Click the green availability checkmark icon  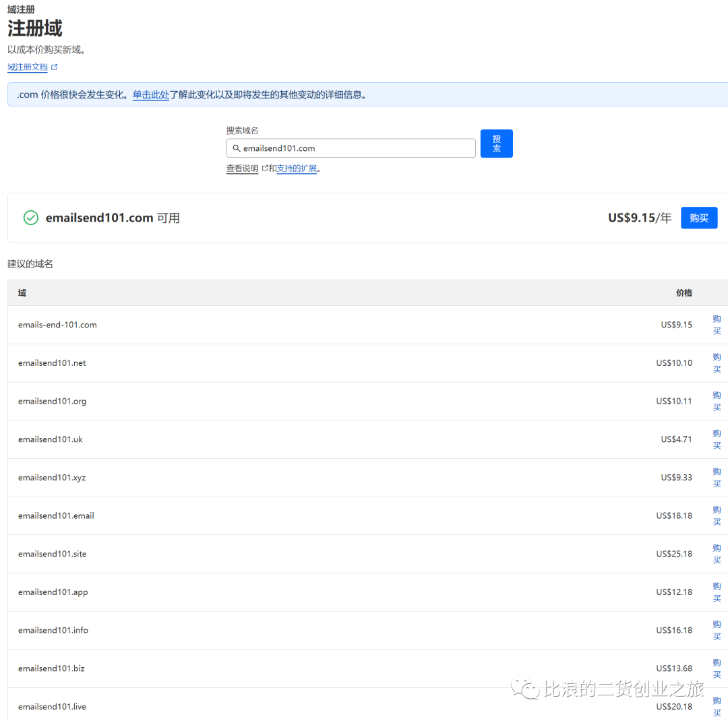coord(30,218)
